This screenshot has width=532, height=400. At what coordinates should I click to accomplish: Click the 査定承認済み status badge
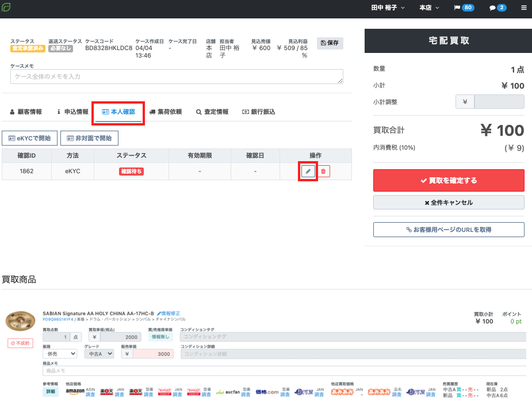click(28, 48)
